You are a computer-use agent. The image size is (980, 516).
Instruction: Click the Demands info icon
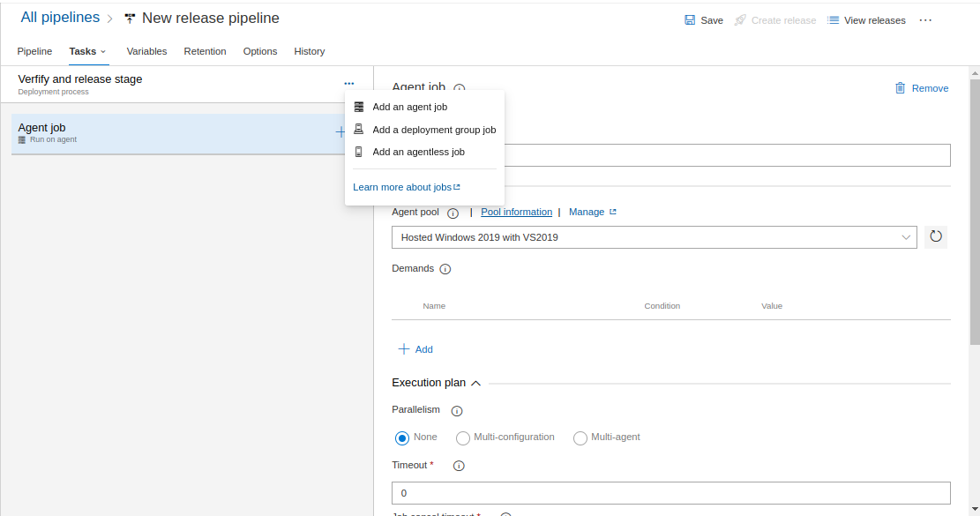point(445,269)
